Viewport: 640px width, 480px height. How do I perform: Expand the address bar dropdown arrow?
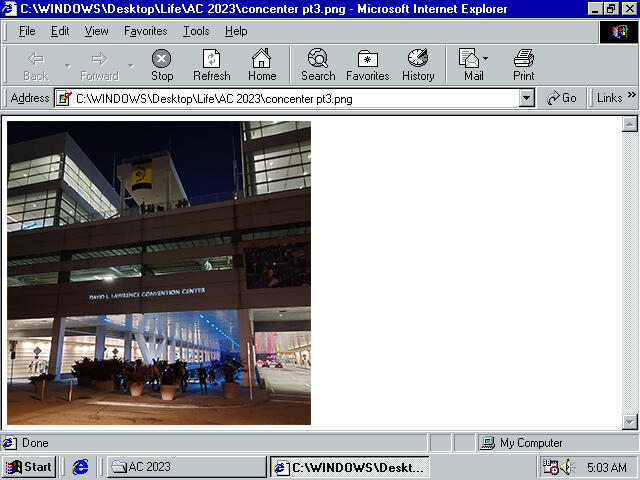tap(527, 98)
